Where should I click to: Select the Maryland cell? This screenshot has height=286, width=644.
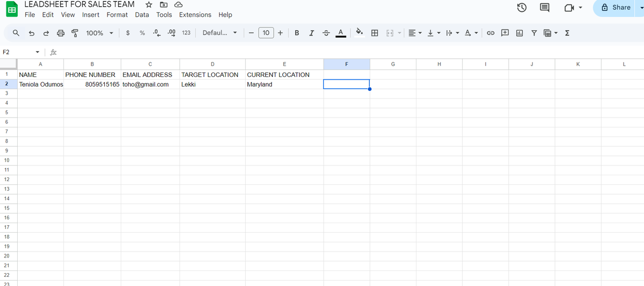(x=284, y=84)
